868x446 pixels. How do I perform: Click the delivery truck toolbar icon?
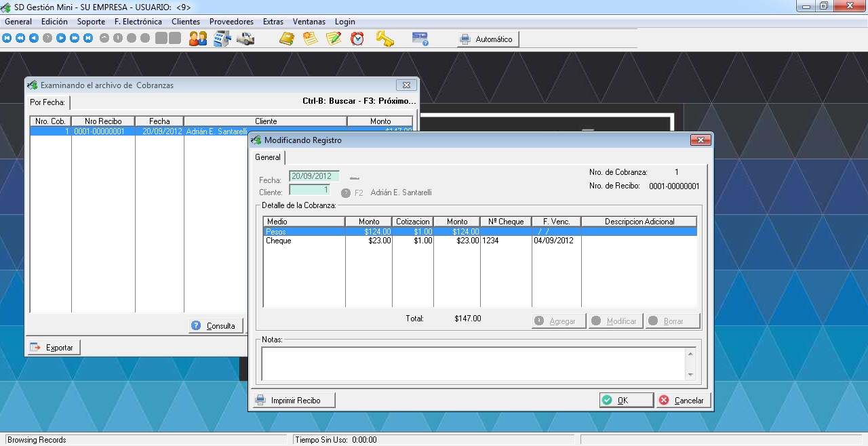245,39
